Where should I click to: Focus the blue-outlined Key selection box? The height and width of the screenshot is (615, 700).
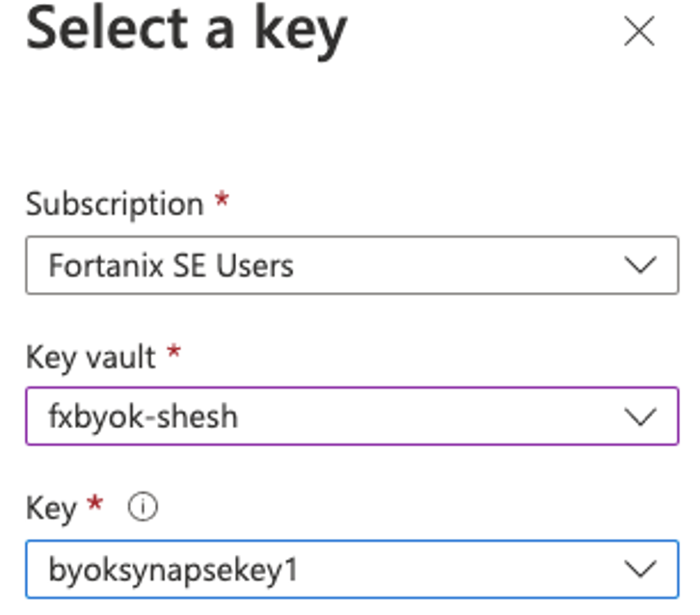pos(352,569)
